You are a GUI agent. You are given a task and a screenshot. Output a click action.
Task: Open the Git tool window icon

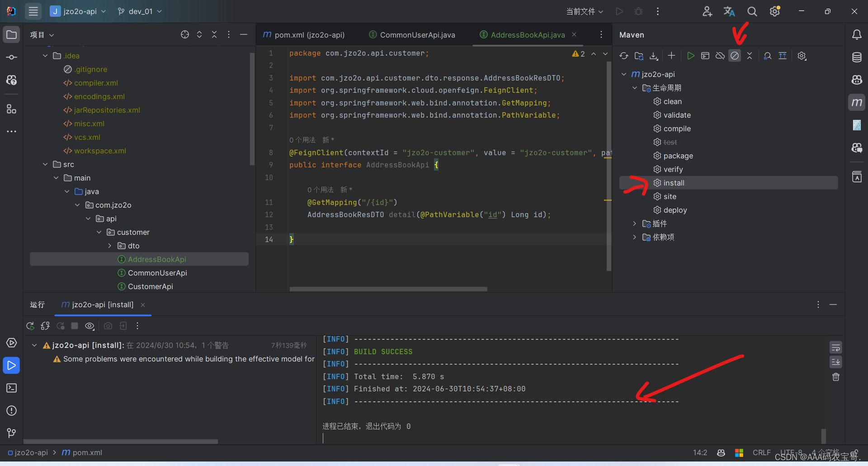(x=12, y=433)
